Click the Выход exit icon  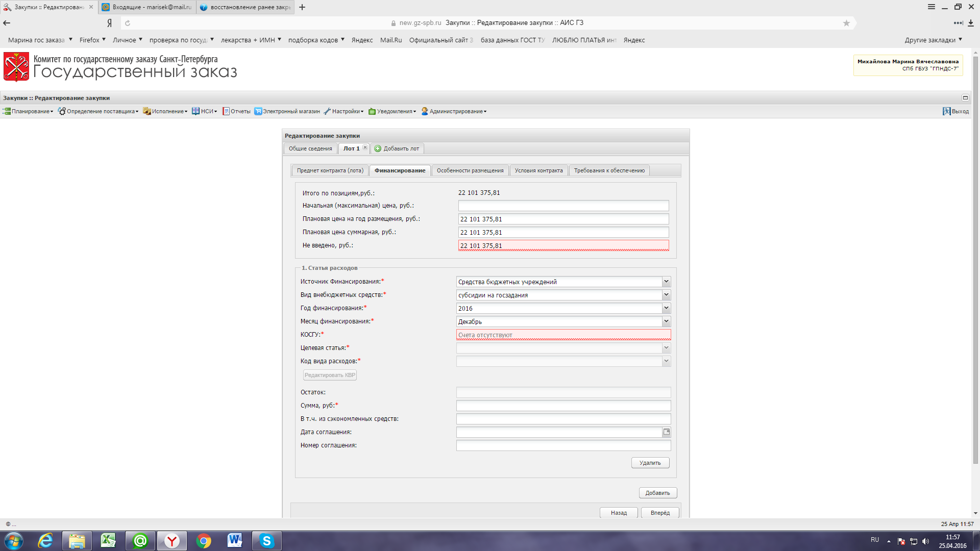click(x=946, y=111)
